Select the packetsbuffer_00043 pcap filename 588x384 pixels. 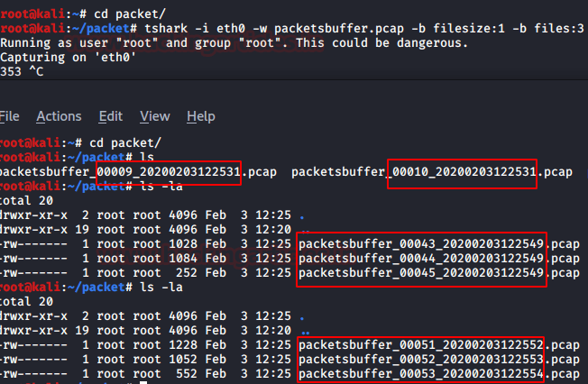(x=438, y=243)
